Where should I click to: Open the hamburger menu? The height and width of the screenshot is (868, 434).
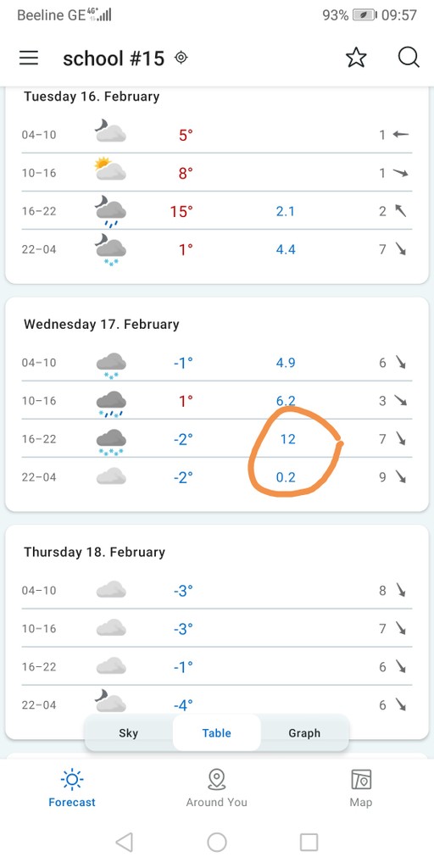(x=29, y=58)
